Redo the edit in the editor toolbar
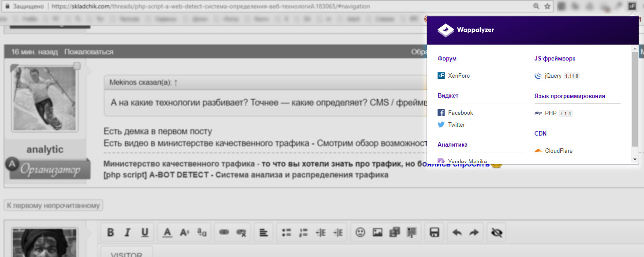Image resolution: width=644 pixels, height=257 pixels. click(474, 232)
